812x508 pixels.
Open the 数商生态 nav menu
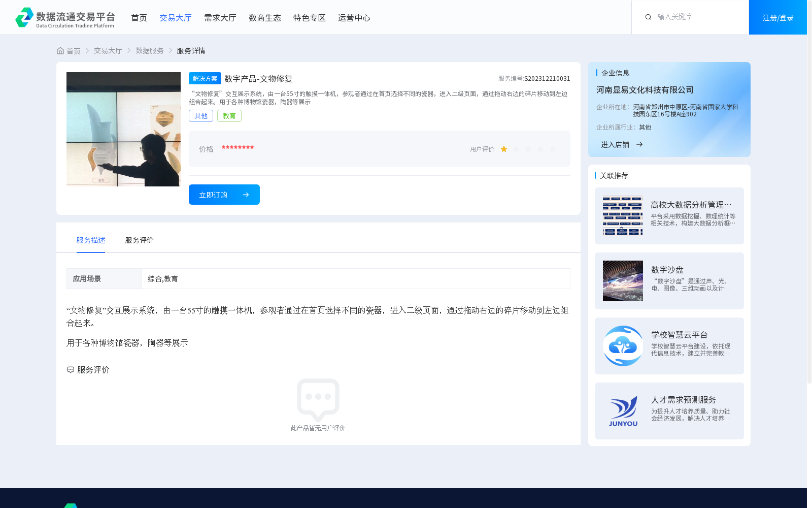pos(265,18)
